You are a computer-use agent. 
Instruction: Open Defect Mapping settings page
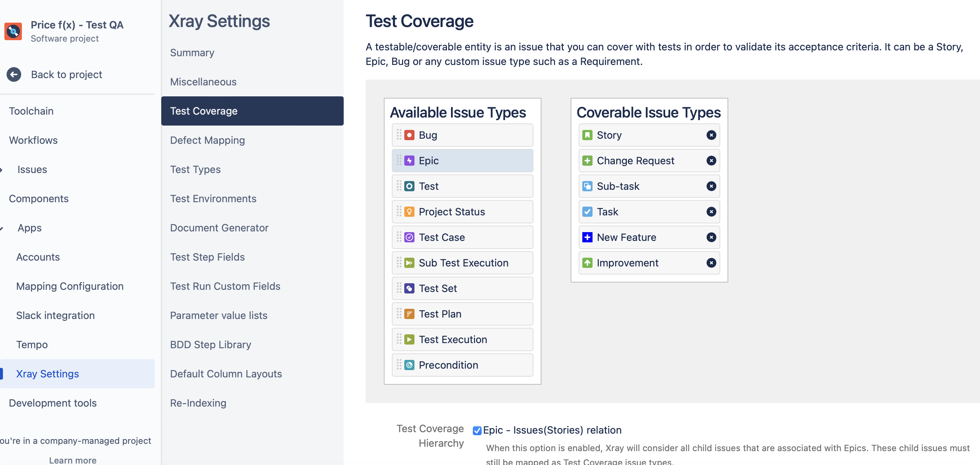(x=207, y=141)
